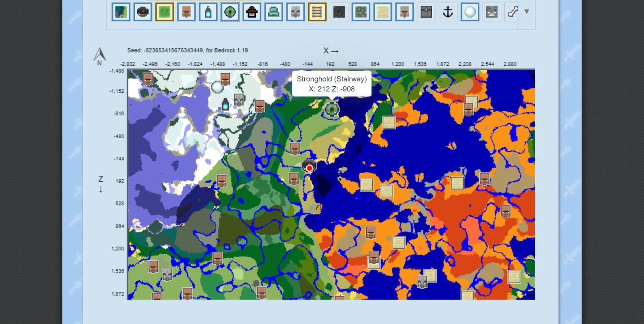
Task: Click the Shipwreck anchor icon
Action: 448,12
